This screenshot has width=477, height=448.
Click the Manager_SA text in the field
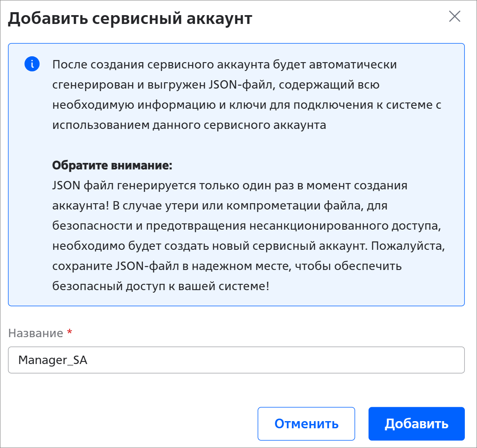pos(52,360)
